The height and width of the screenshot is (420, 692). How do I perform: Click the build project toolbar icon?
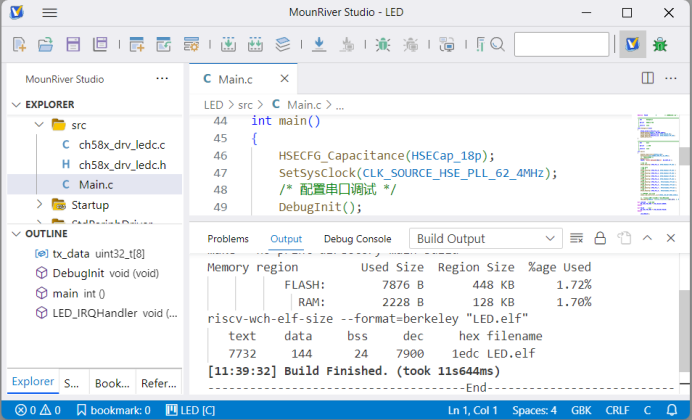pos(228,44)
